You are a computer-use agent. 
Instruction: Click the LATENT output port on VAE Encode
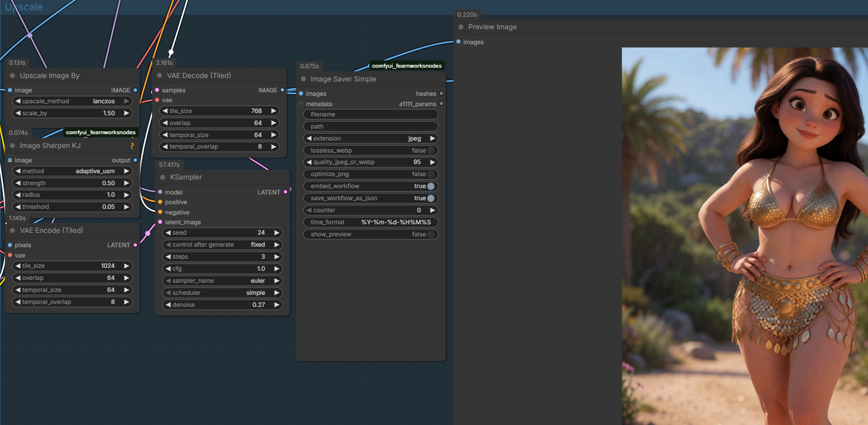(x=135, y=245)
